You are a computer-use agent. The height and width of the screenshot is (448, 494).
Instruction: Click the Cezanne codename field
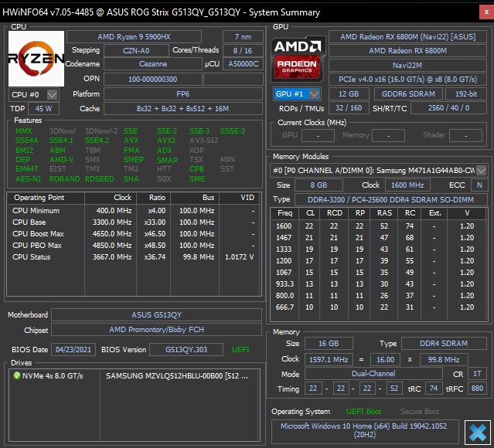153,64
